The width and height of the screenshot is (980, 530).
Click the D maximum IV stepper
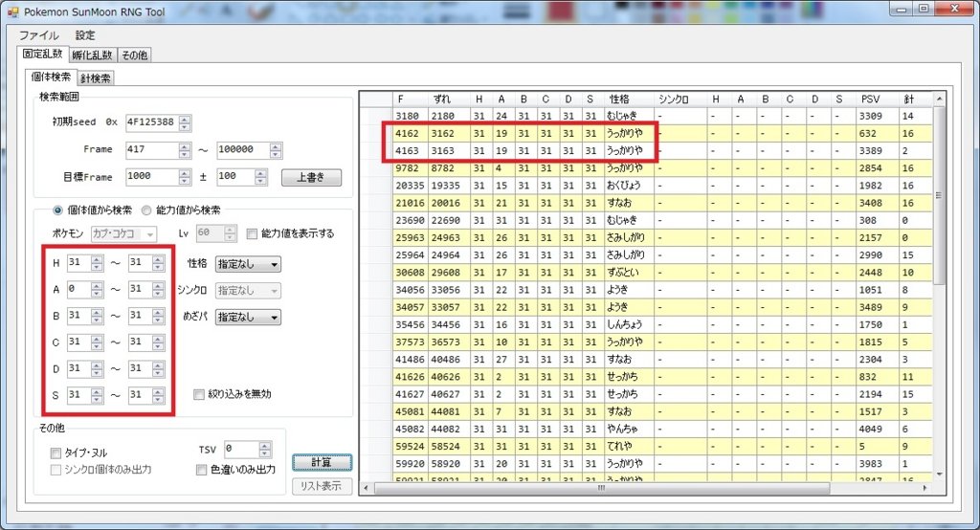(158, 368)
